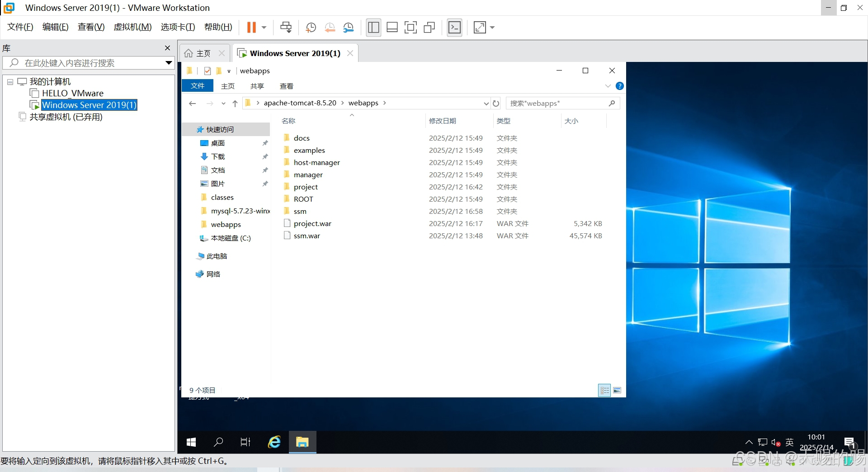The image size is (868, 472).
Task: Select the ssm.war file
Action: 307,236
